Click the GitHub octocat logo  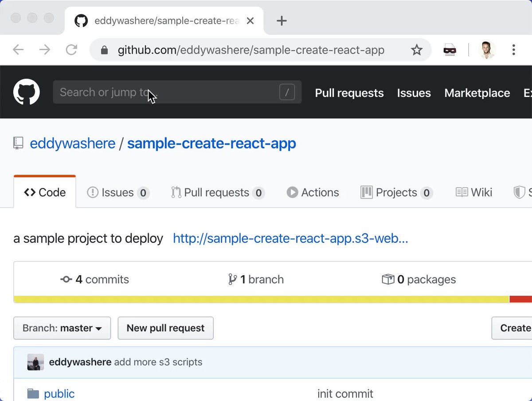tap(27, 92)
